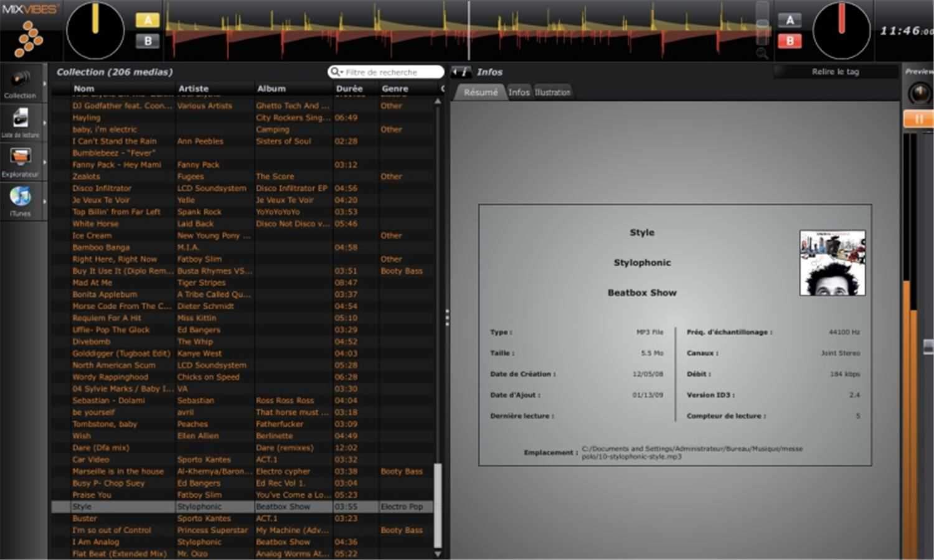Viewport: 934px width, 560px height.
Task: Click the Relire le tag button
Action: pos(835,72)
